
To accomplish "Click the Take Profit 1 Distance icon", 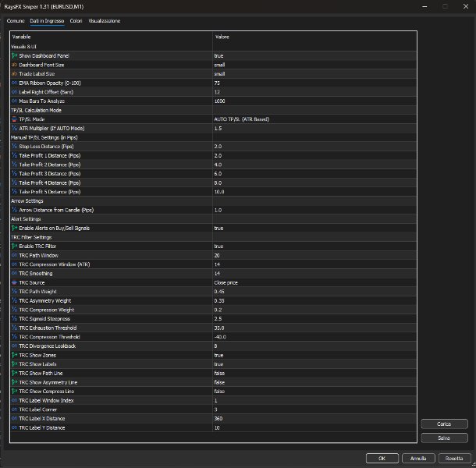I will point(14,155).
